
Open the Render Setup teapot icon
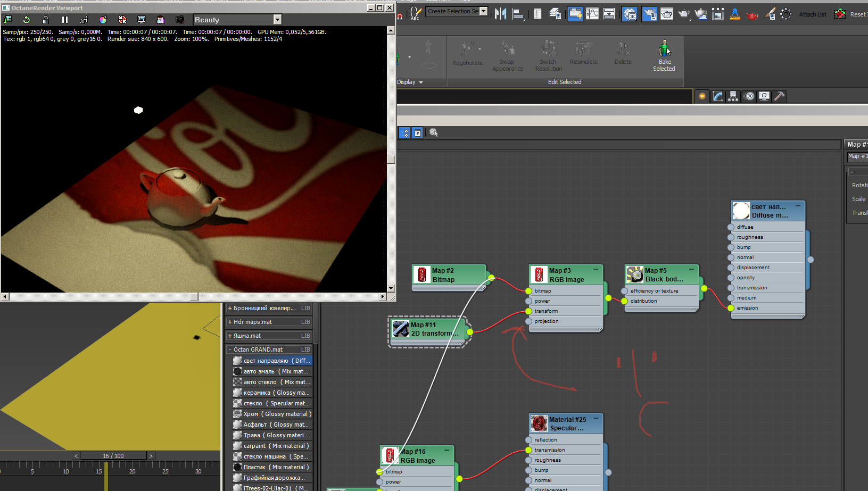pyautogui.click(x=650, y=14)
